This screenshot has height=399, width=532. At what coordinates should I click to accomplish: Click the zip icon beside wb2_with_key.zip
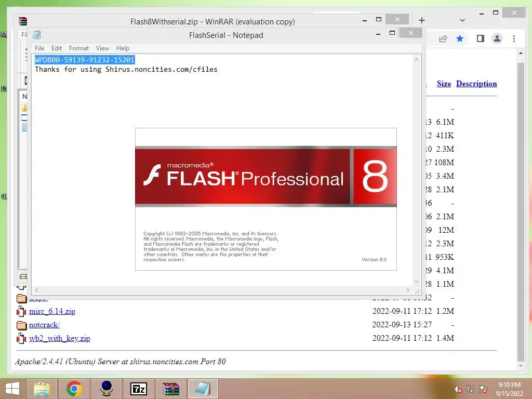21,338
